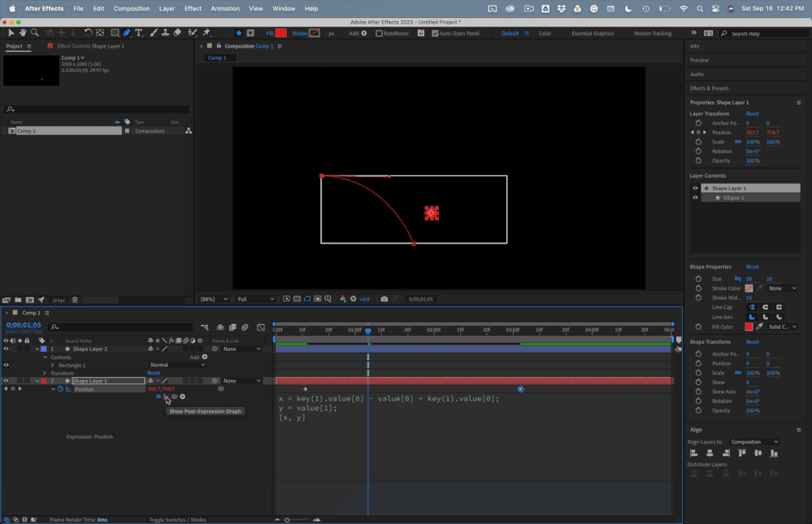Expand the Rectangle 1 group
812x524 pixels.
(x=53, y=366)
